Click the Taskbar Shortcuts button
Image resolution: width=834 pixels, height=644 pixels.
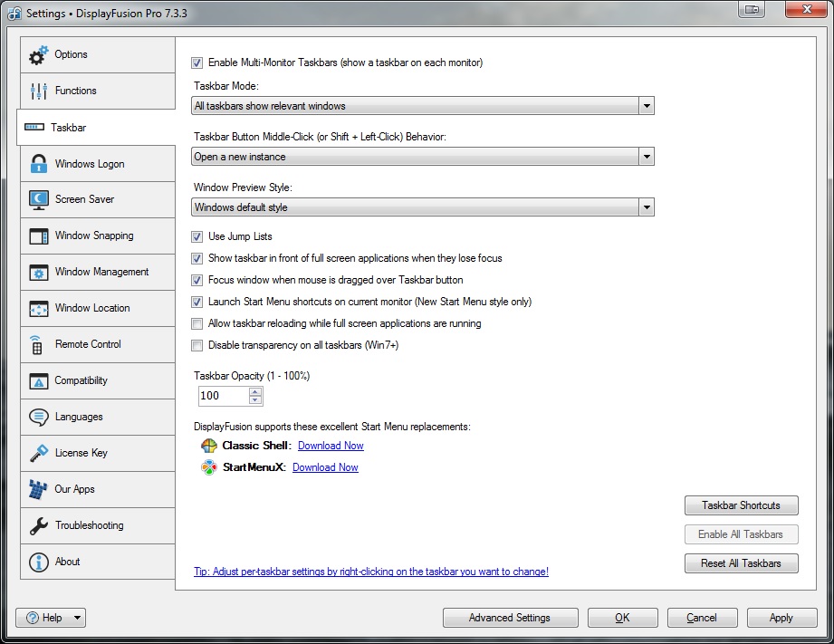tap(741, 505)
